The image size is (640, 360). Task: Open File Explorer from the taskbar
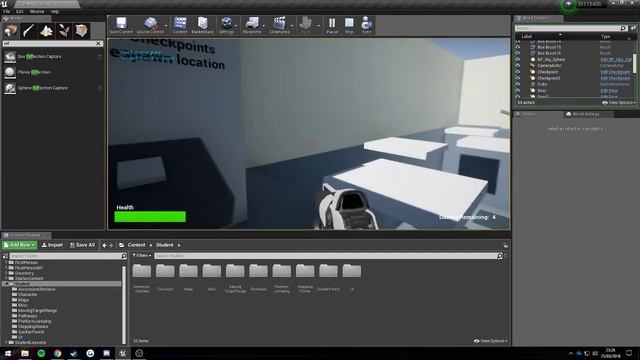(x=25, y=353)
